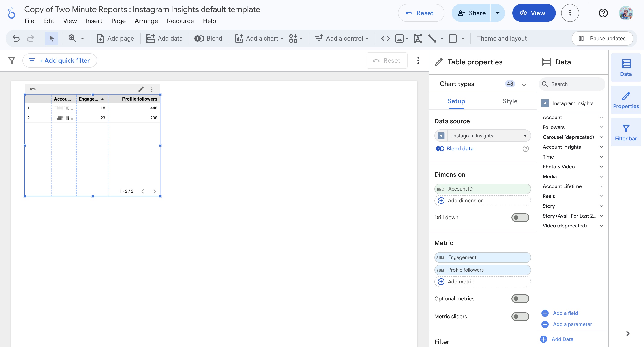Screen dimensions: 644x347
Task: Open the table's three-dot options menu
Action: tap(152, 89)
